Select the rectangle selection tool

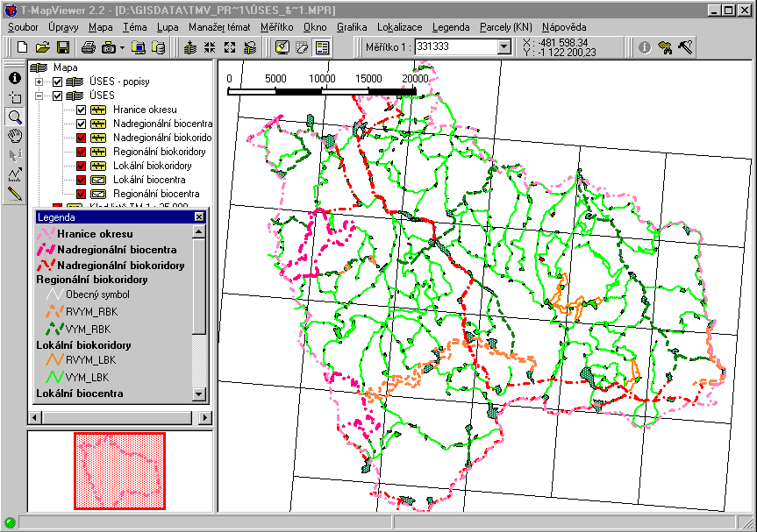pyautogui.click(x=15, y=98)
